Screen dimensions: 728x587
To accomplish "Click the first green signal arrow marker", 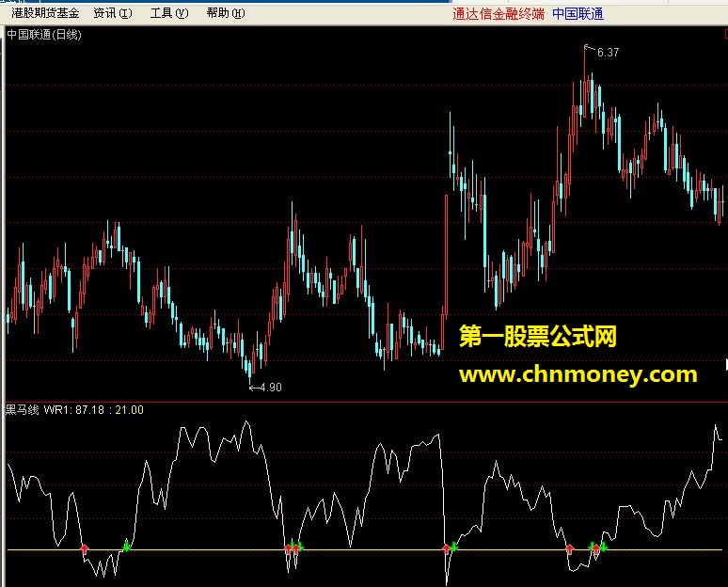I will 126,547.
